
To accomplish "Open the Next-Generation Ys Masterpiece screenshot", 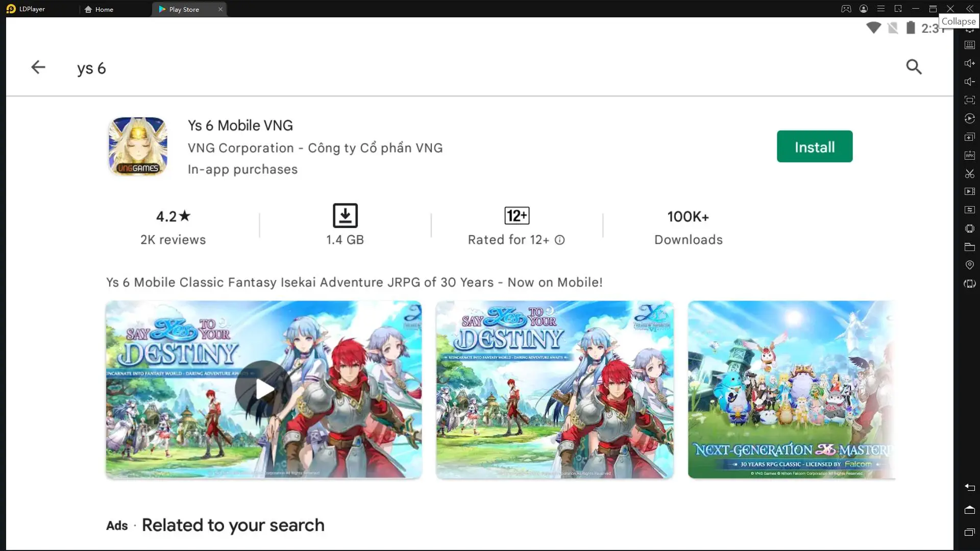I will pos(791,389).
